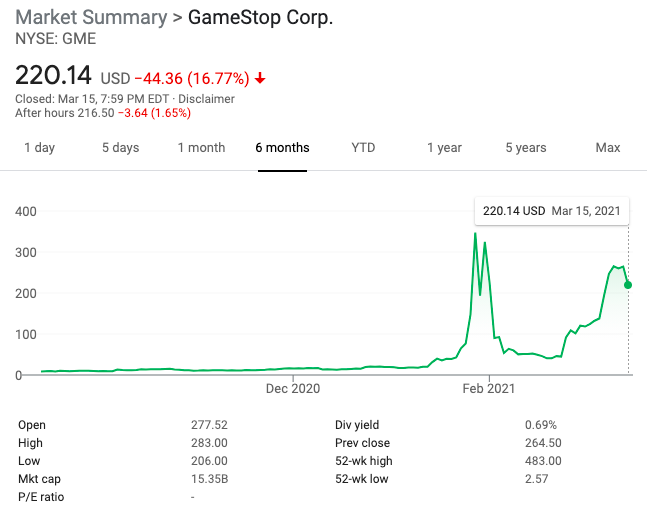Screen dimensions: 647x509
Task: Click the red down arrow icon
Action: pos(260,78)
